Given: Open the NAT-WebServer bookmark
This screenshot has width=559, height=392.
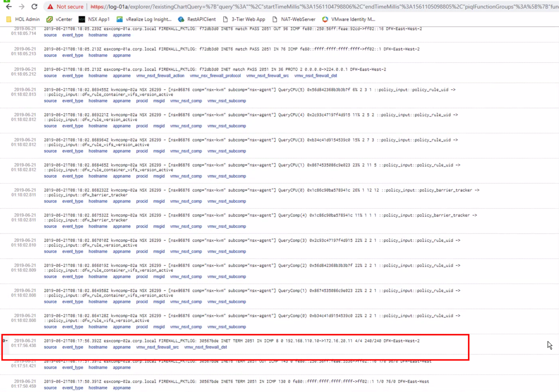Looking at the screenshot, I should (x=294, y=19).
